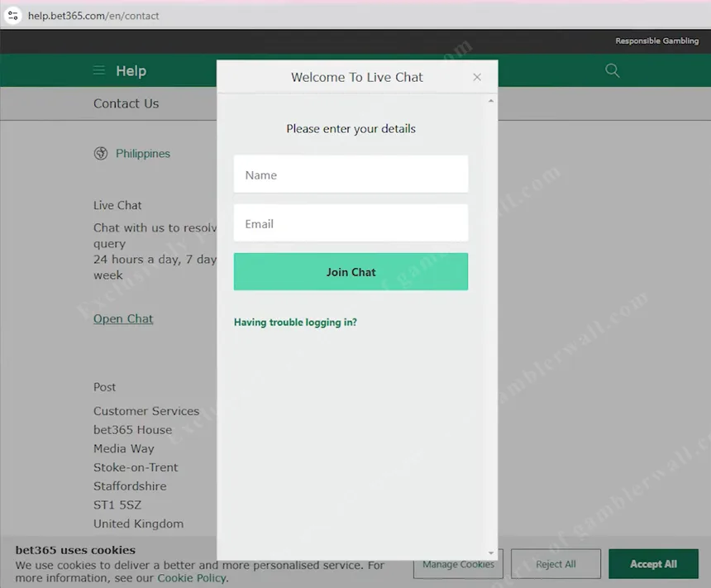
Task: Open the hamburger menu next to Help
Action: [x=99, y=71]
